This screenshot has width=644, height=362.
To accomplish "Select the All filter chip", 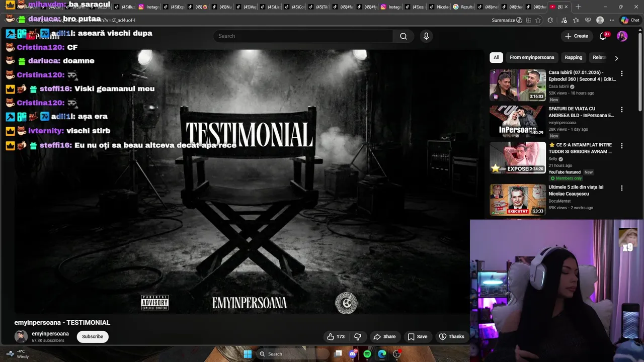I will [x=496, y=57].
